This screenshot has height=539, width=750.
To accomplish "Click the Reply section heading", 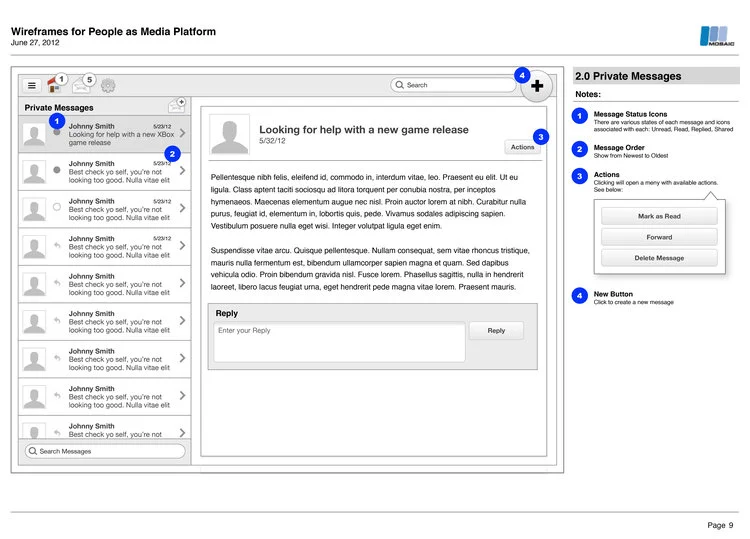I will tap(226, 313).
